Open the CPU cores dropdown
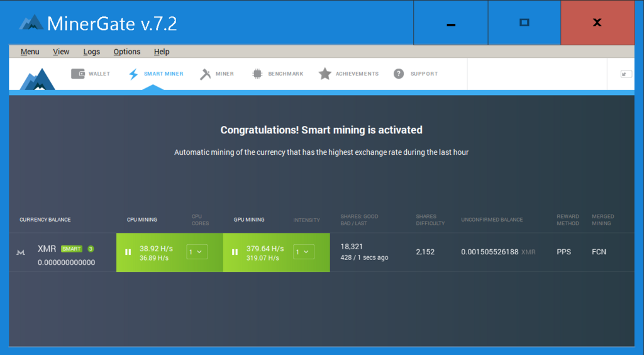The height and width of the screenshot is (355, 644). point(197,252)
